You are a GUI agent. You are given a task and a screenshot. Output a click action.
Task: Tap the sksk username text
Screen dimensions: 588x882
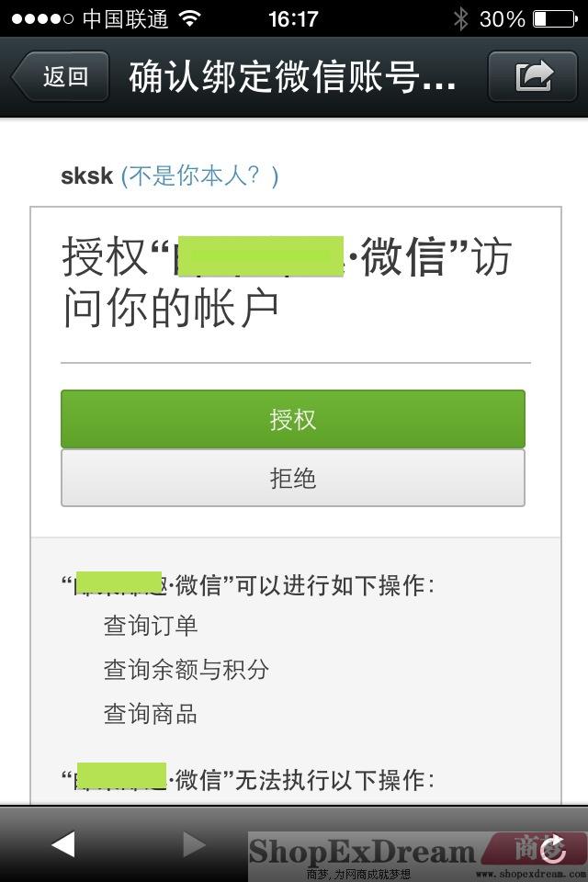coord(86,176)
